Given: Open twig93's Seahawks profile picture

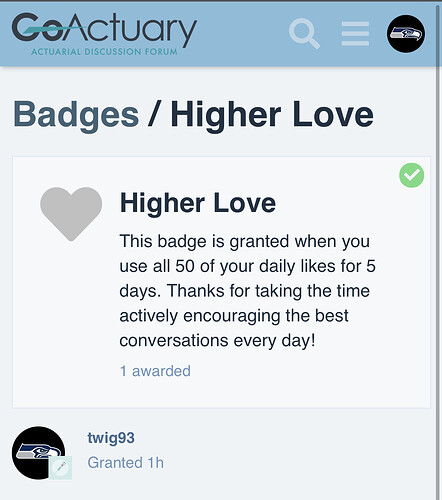Looking at the screenshot, I should 38,453.
